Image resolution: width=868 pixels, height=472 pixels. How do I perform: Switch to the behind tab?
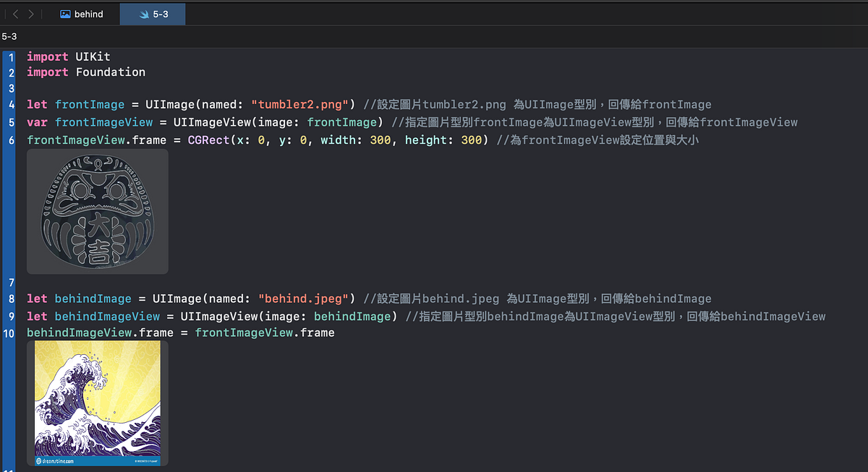point(88,13)
